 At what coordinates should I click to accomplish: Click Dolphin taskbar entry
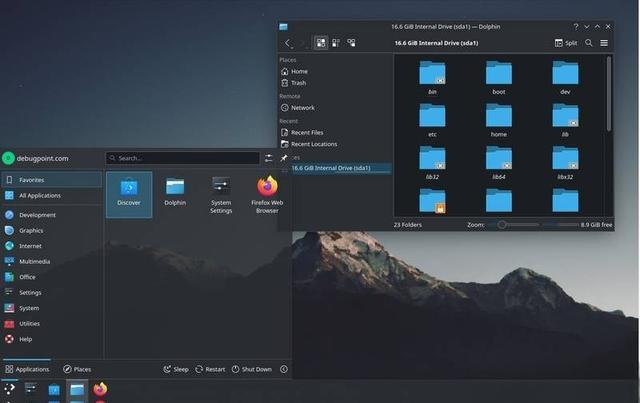coord(77,390)
